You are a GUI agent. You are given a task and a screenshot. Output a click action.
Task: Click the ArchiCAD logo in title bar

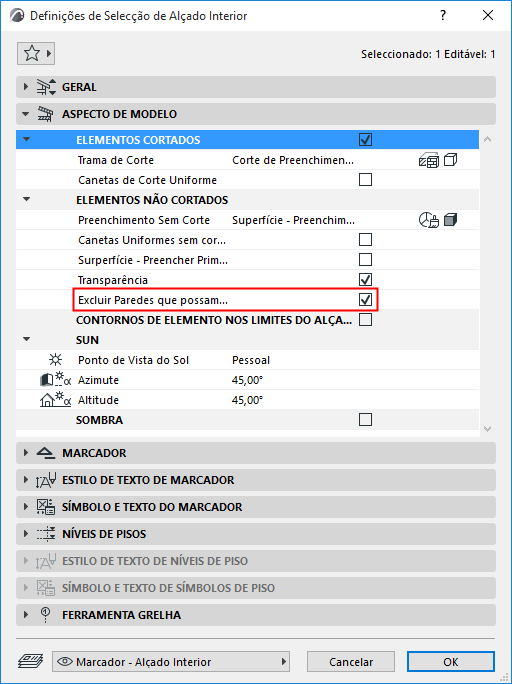17,16
